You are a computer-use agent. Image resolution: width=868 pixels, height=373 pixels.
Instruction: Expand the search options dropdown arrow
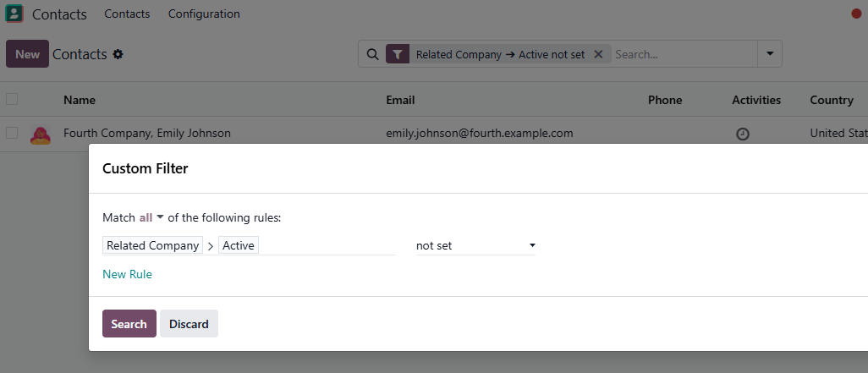click(x=769, y=53)
